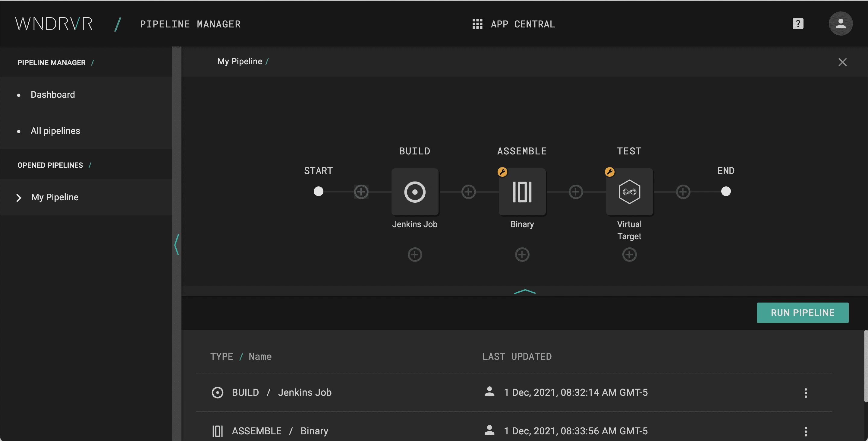Click the Opened Pipelines section header
The width and height of the screenshot is (868, 441).
tap(50, 165)
